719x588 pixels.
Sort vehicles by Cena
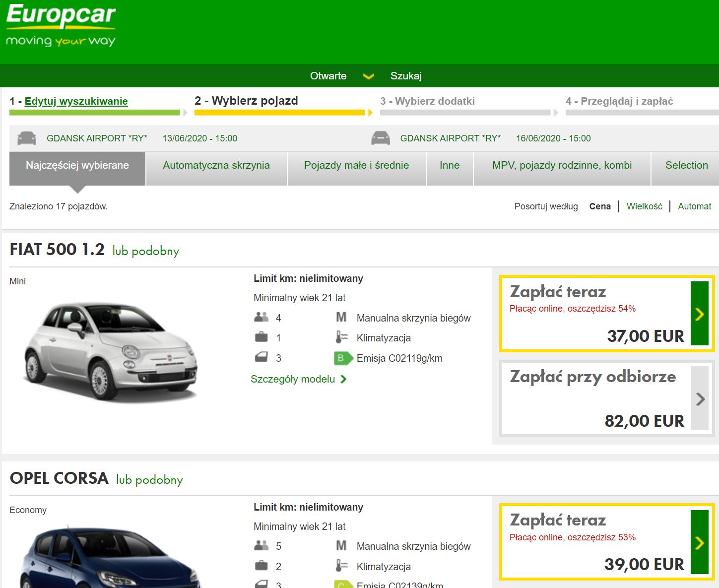click(600, 206)
